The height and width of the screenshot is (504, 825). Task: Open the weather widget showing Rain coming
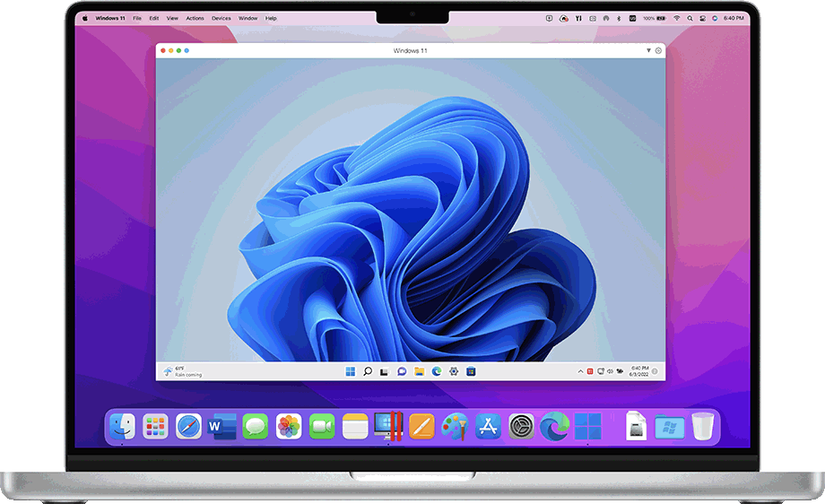click(x=183, y=371)
